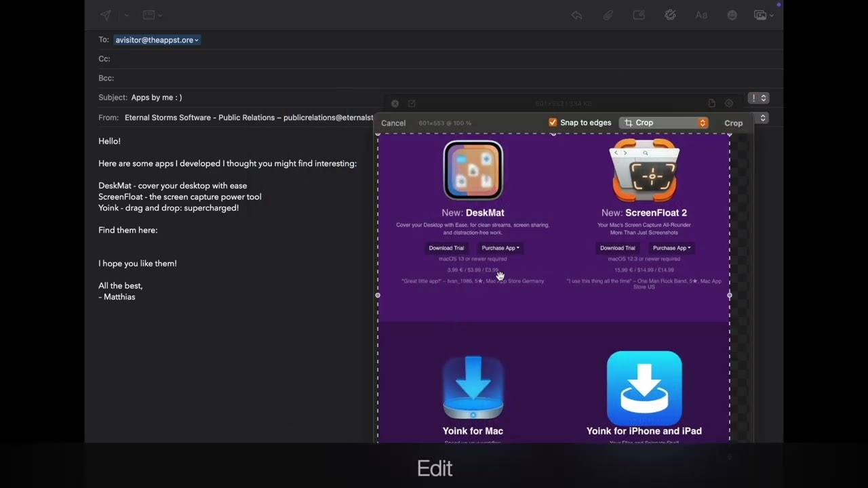Screen dimensions: 868x488
Task: Toggle the Snap to edges checkbox
Action: pos(553,123)
